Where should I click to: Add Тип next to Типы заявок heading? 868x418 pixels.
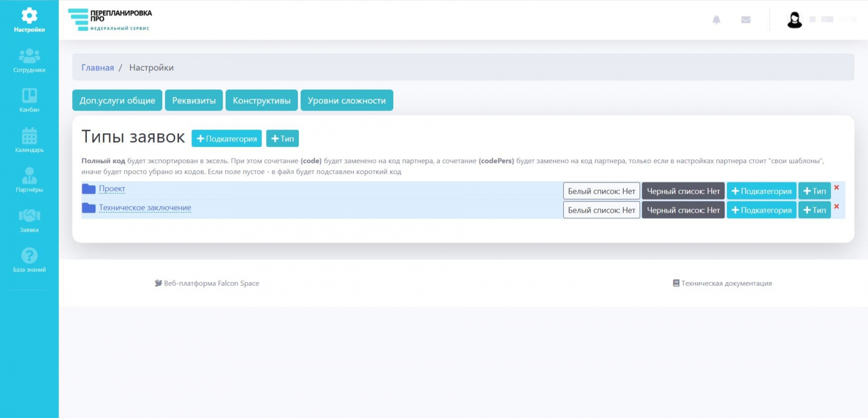point(283,138)
